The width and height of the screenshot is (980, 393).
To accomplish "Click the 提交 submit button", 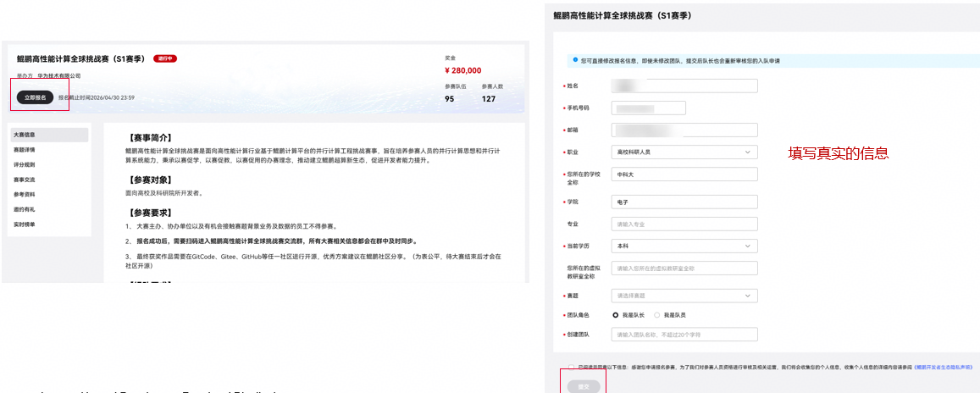I will (x=584, y=387).
